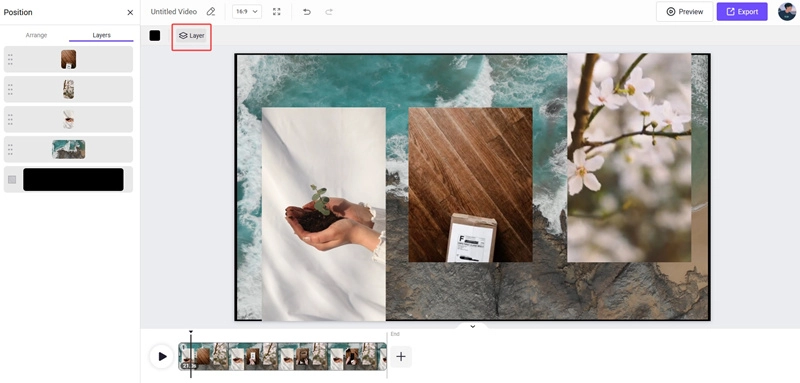800x383 pixels.
Task: Select the Layers tab
Action: [101, 35]
